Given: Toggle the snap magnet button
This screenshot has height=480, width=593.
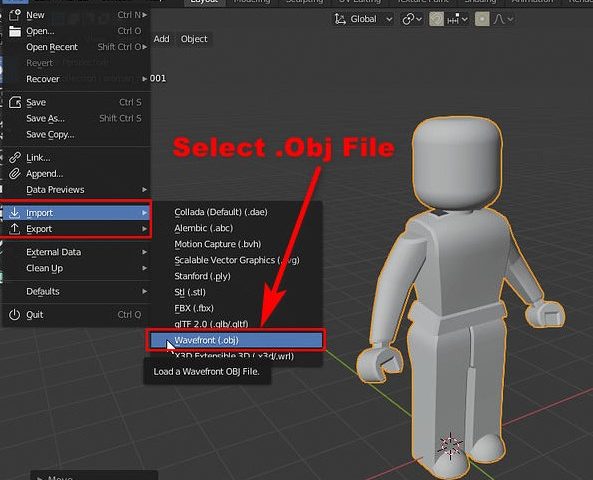Looking at the screenshot, I should pos(436,19).
